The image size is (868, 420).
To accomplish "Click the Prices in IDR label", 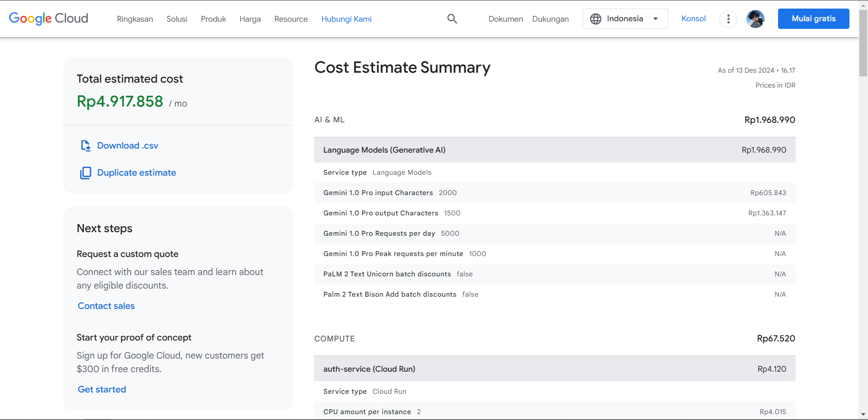I will (775, 85).
